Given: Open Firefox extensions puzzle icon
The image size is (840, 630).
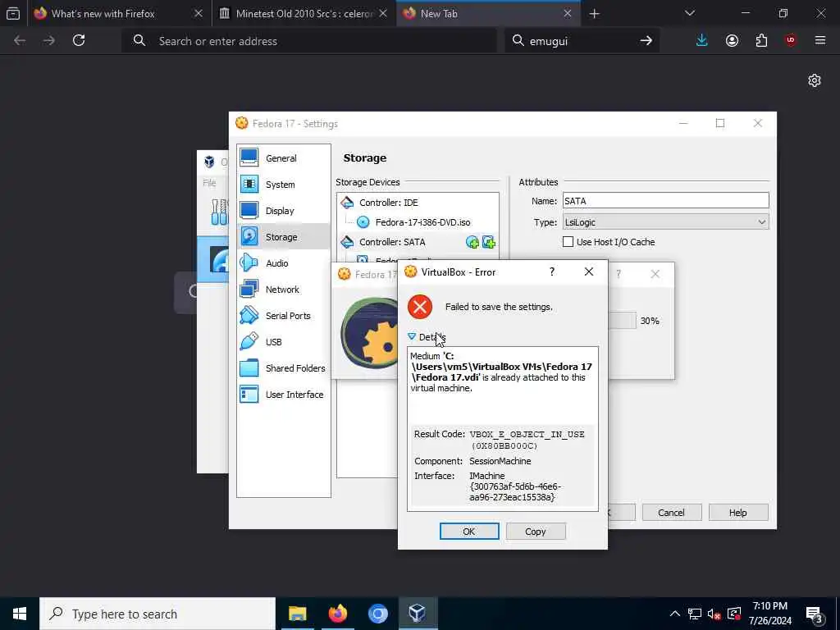Looking at the screenshot, I should (761, 40).
